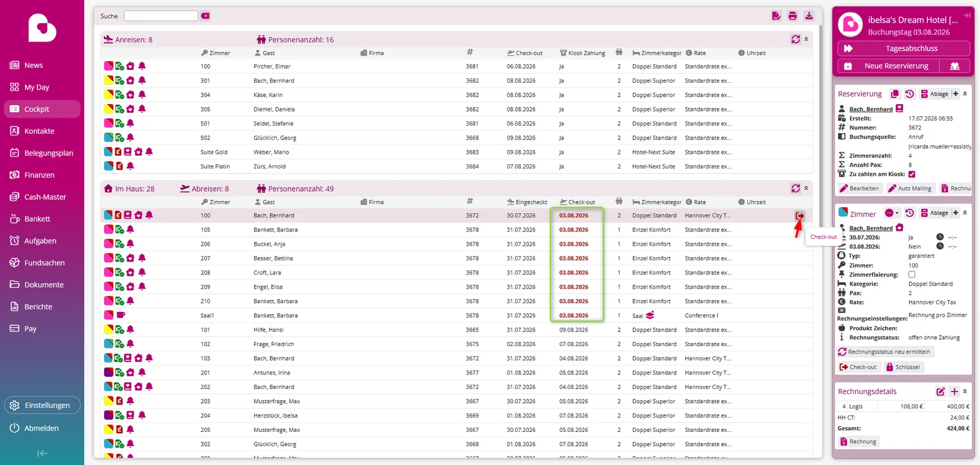Open history in the Zimmer panel
Image resolution: width=980 pixels, height=465 pixels.
[910, 213]
